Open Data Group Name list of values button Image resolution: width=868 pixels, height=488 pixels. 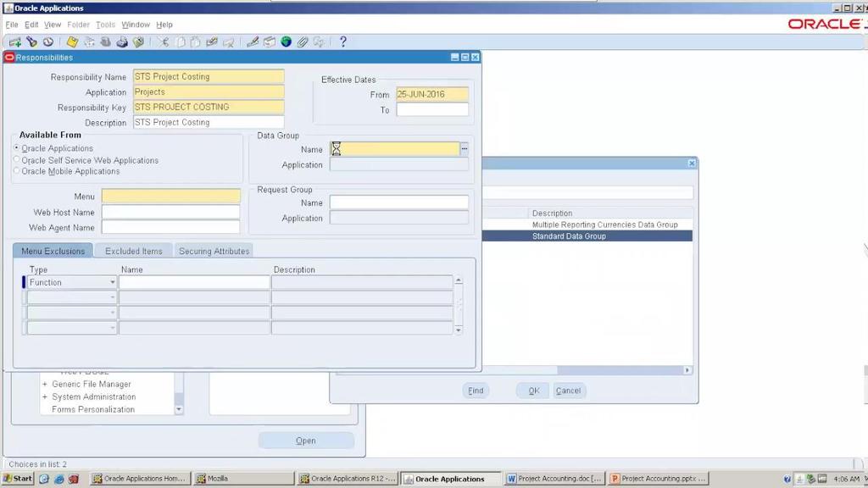465,149
